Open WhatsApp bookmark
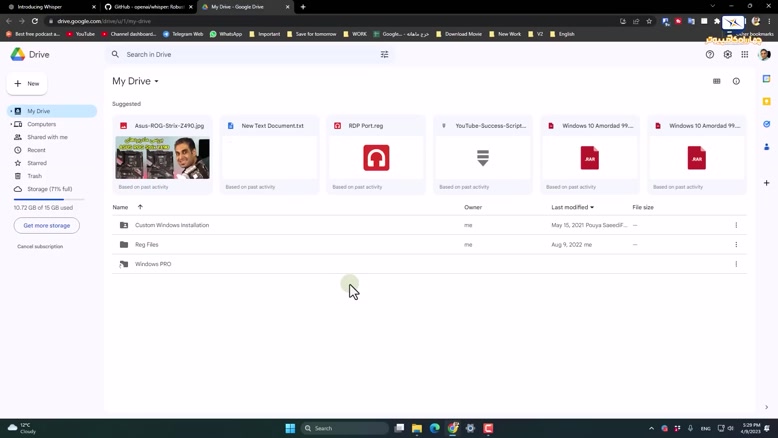 226,34
